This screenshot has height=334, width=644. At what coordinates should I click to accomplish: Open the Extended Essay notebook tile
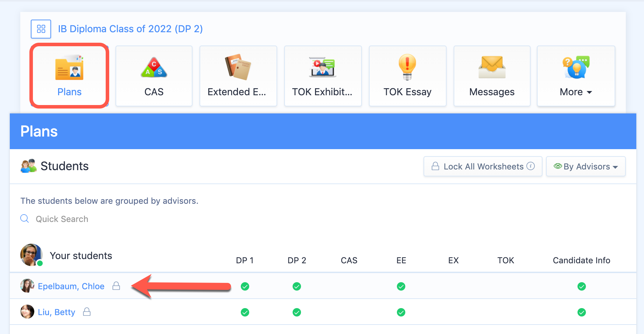point(238,76)
